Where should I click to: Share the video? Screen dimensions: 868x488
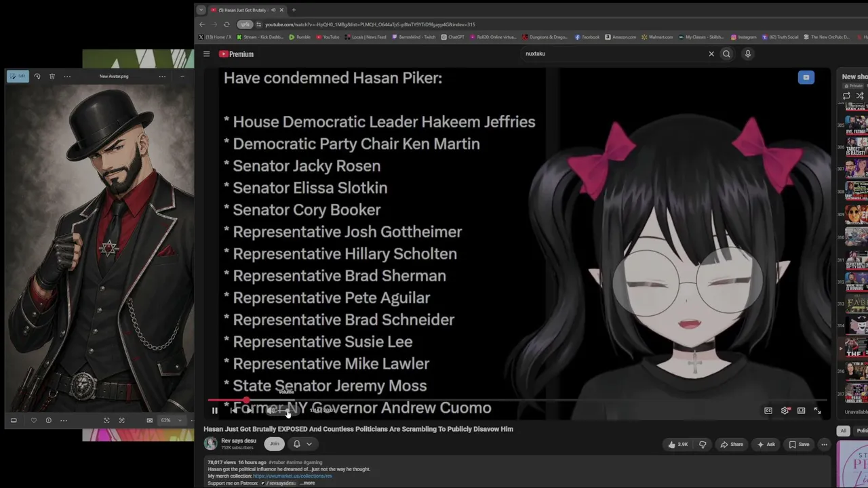[x=732, y=445]
